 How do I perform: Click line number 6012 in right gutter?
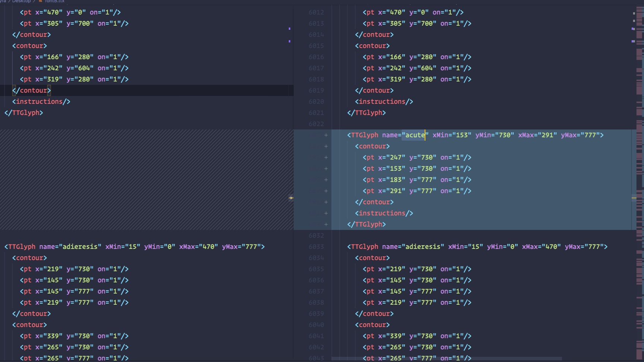tap(316, 12)
